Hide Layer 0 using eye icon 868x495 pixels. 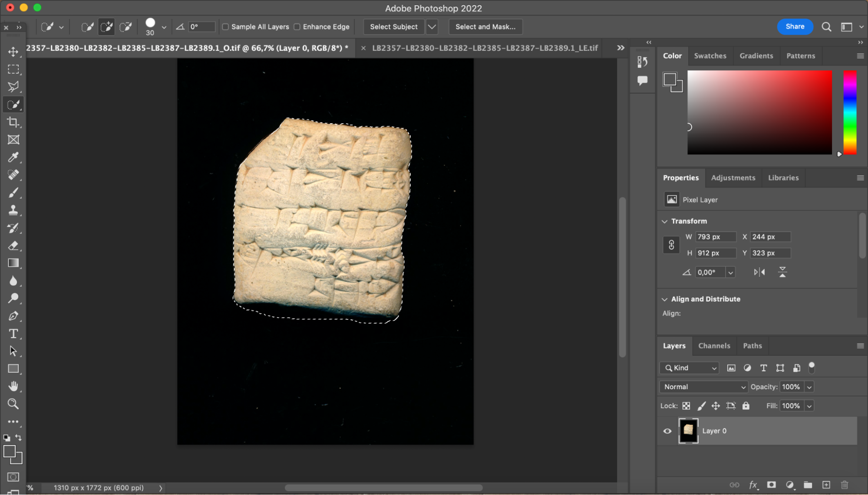(667, 431)
